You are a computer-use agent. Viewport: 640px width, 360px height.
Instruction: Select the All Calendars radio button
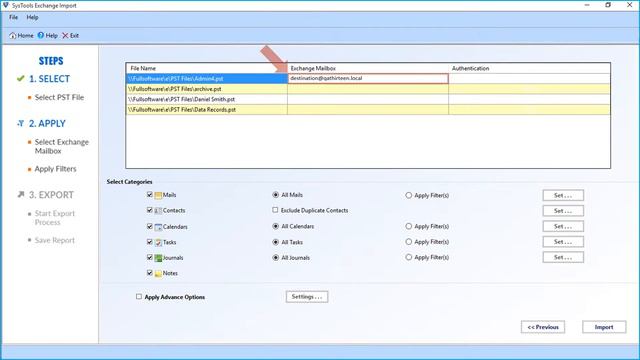coord(276,226)
